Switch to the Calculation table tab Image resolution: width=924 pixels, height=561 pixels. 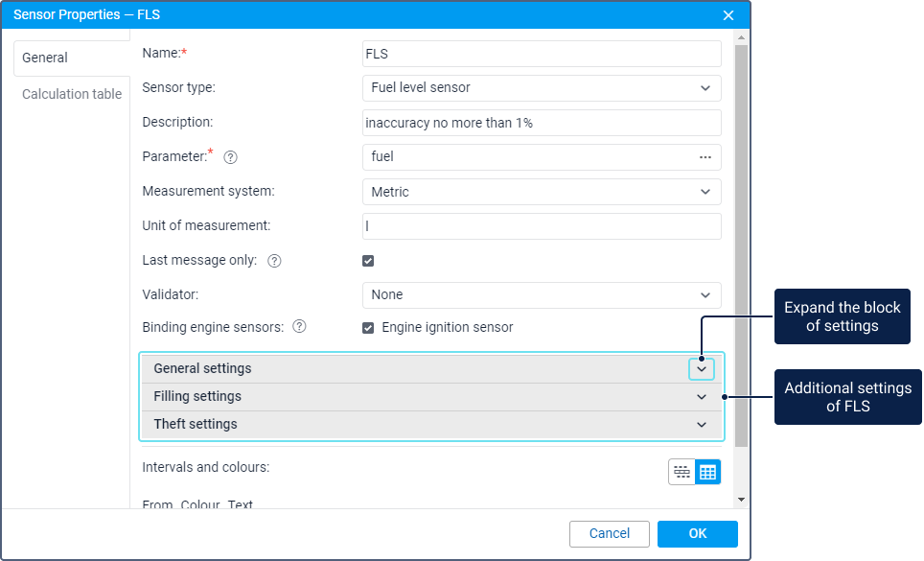point(72,94)
